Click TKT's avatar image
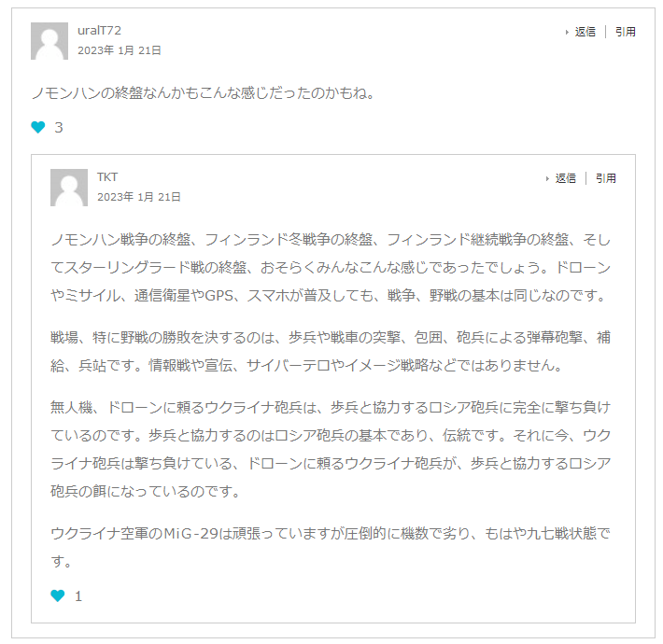 pyautogui.click(x=69, y=188)
